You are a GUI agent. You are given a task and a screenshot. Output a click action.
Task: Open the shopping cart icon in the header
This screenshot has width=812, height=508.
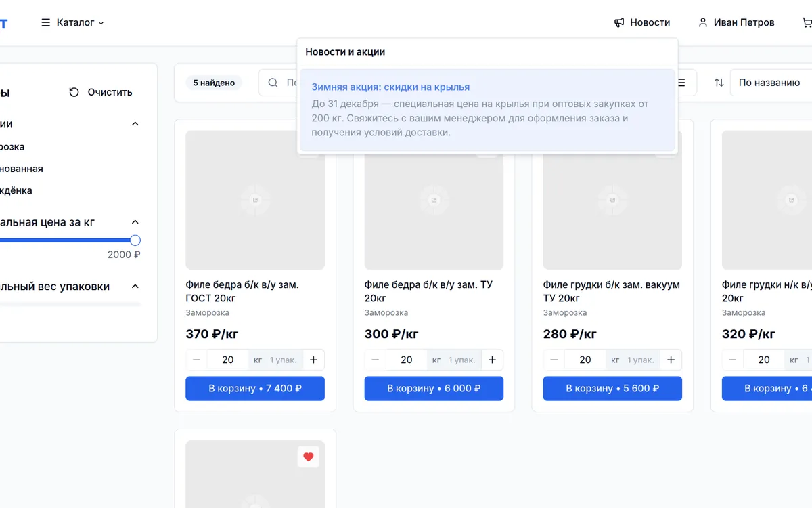click(807, 22)
